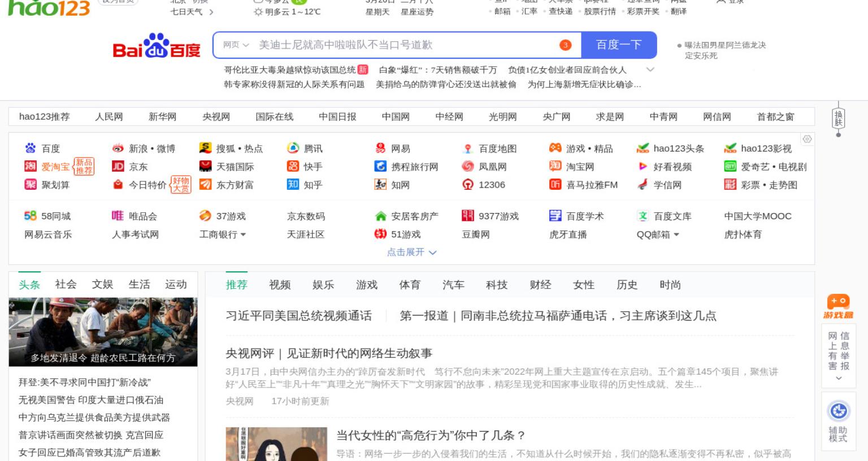
Task: Open 拜登:美不寻求同中国打"新冷战" news
Action: 85,382
